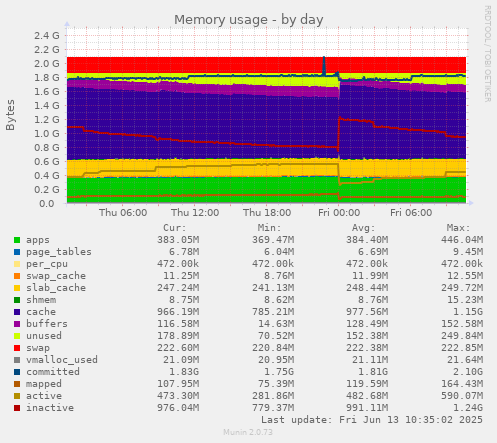497x443 pixels.
Task: Click the inactive legend swatch
Action: (x=17, y=408)
